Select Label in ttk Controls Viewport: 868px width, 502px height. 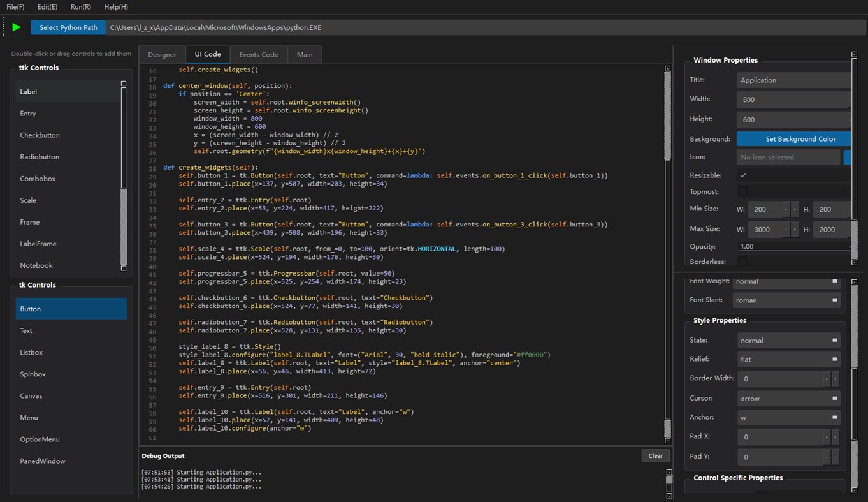pos(68,91)
